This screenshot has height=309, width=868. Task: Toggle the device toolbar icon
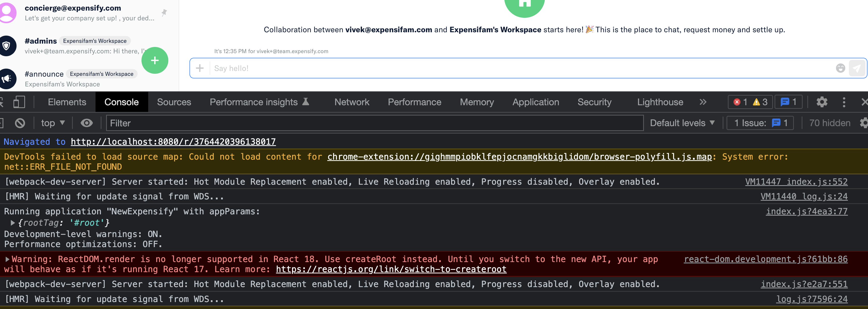pyautogui.click(x=19, y=102)
